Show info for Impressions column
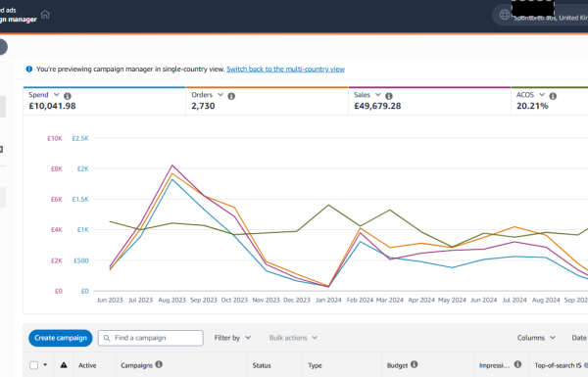This screenshot has width=588, height=377. (517, 364)
